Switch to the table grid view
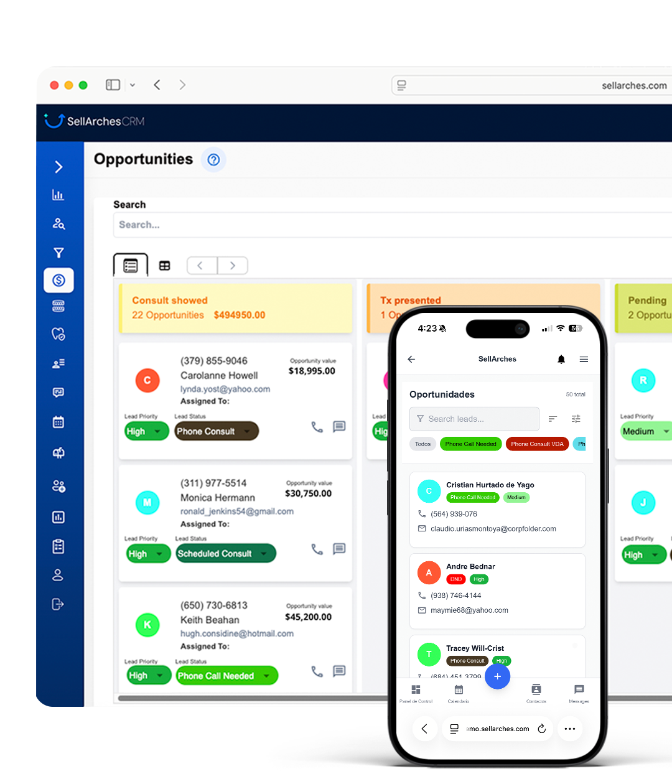 (164, 266)
